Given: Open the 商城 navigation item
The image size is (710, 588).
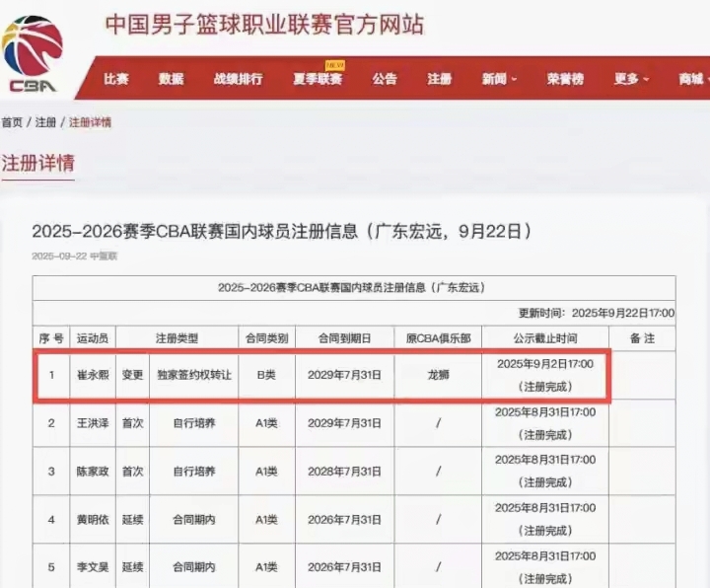Looking at the screenshot, I should 691,79.
